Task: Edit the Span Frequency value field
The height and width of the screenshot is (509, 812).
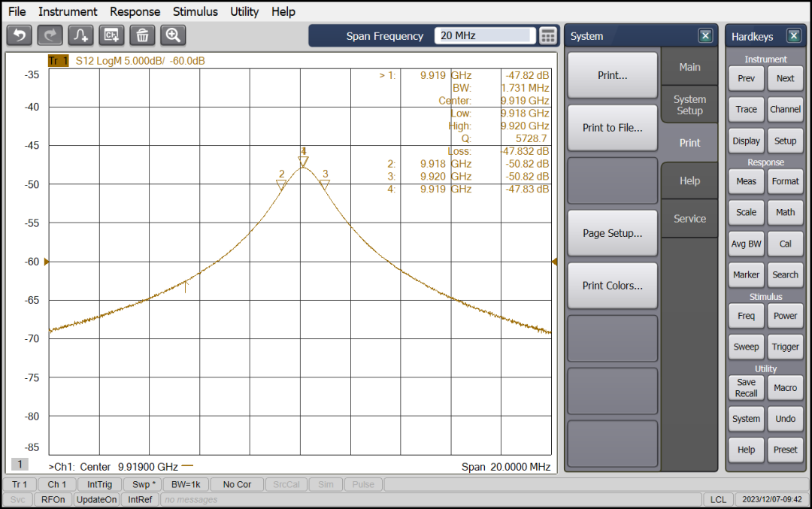Action: pos(485,35)
